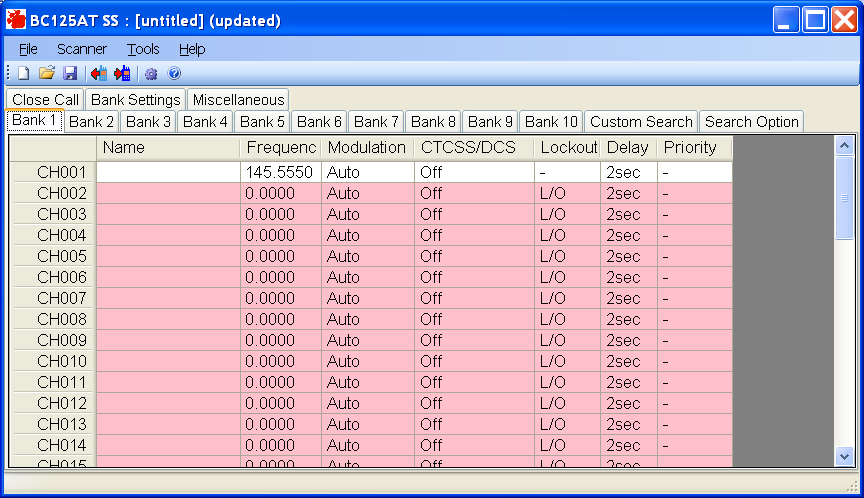The image size is (864, 498).
Task: Open settings via the gear icon
Action: pyautogui.click(x=151, y=73)
